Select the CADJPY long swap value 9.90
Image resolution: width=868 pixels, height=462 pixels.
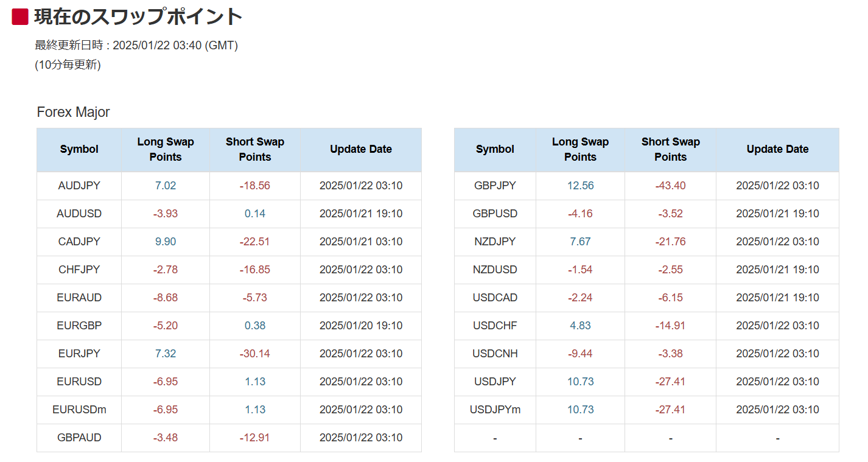pyautogui.click(x=166, y=242)
